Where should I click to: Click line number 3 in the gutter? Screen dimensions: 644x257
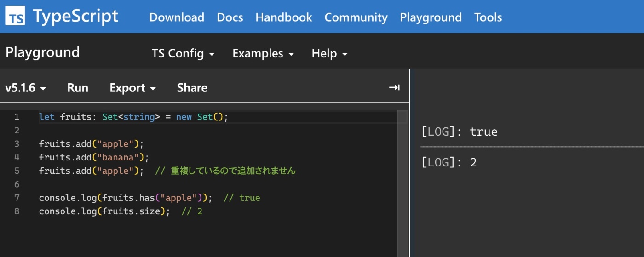pos(17,144)
